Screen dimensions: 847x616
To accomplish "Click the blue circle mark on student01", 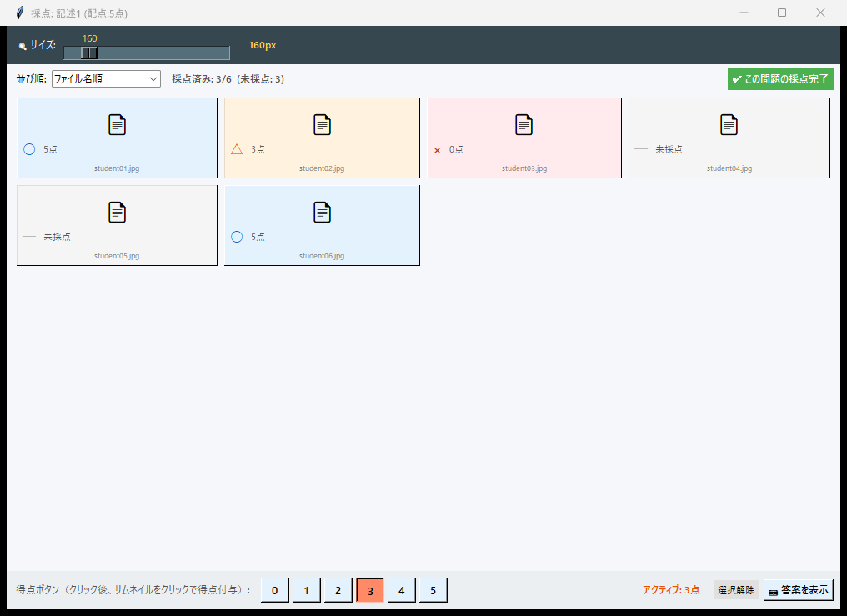I will pos(29,149).
